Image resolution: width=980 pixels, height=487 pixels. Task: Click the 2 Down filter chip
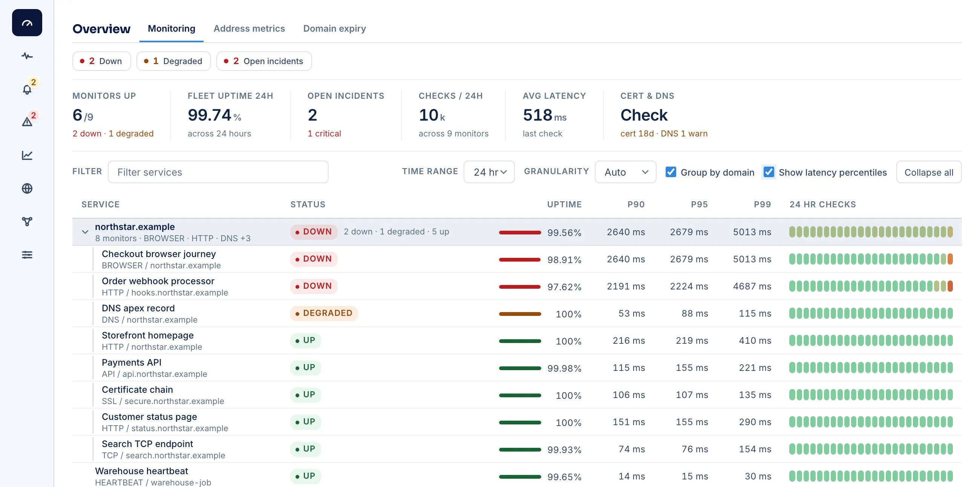click(x=101, y=61)
